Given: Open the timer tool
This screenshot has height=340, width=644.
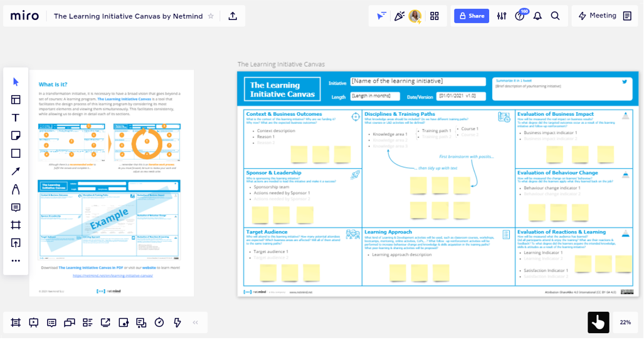Looking at the screenshot, I should coord(159,322).
